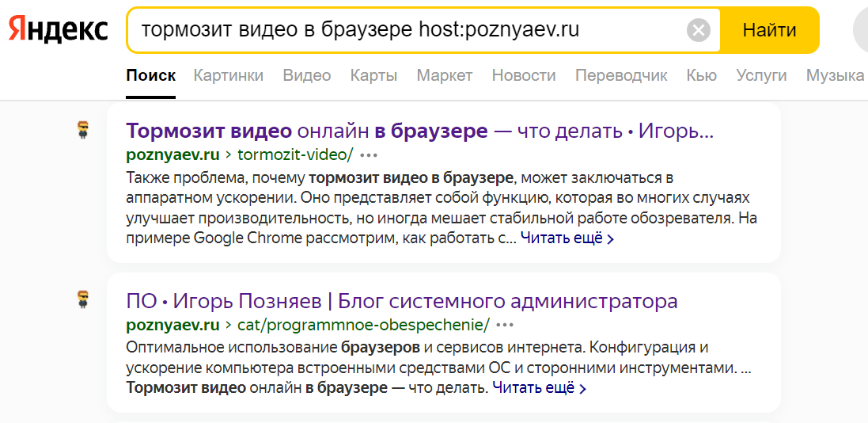Open the Yandex logo home link
This screenshot has height=423, width=868.
pyautogui.click(x=58, y=29)
